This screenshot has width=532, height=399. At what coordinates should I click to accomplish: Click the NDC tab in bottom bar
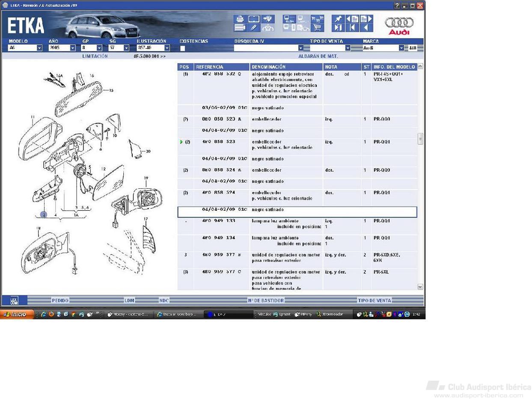click(164, 301)
